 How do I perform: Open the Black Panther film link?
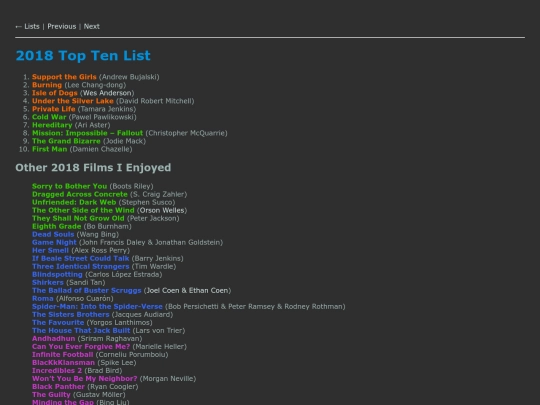click(x=58, y=387)
